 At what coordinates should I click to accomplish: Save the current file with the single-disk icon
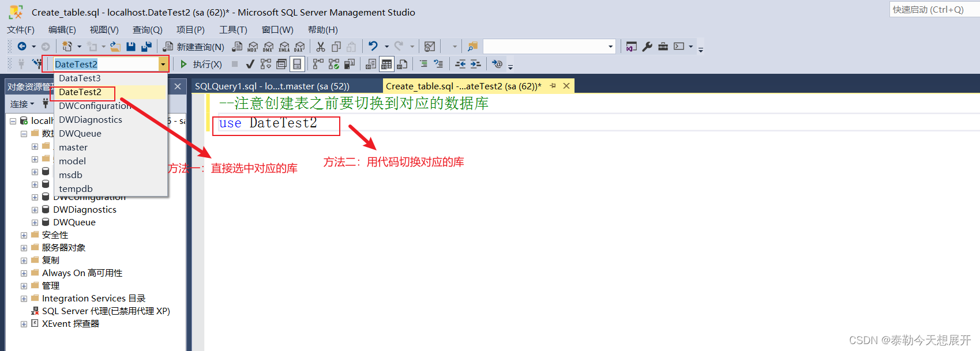131,47
